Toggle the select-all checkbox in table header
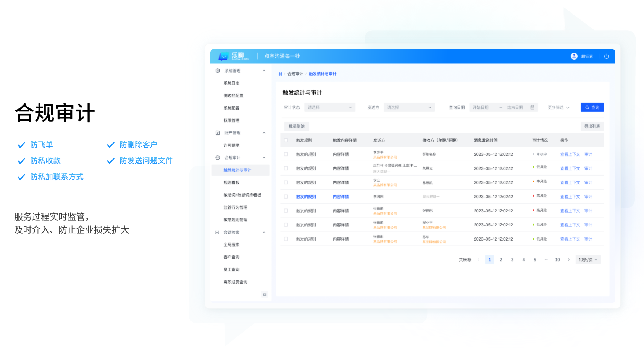 [286, 140]
